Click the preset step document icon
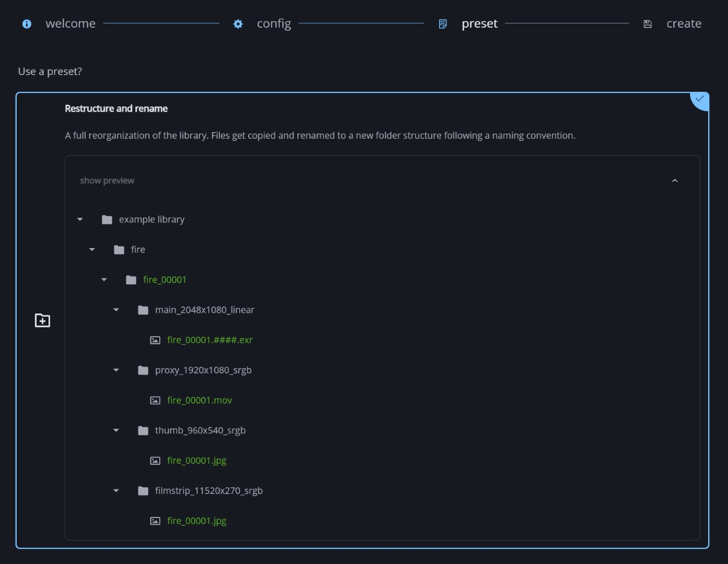Screen dimensions: 728x564 (x=442, y=24)
